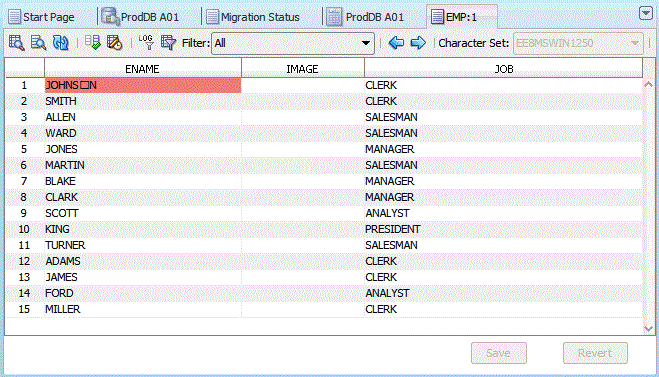Click the first table search icon in toolbar

[16, 43]
